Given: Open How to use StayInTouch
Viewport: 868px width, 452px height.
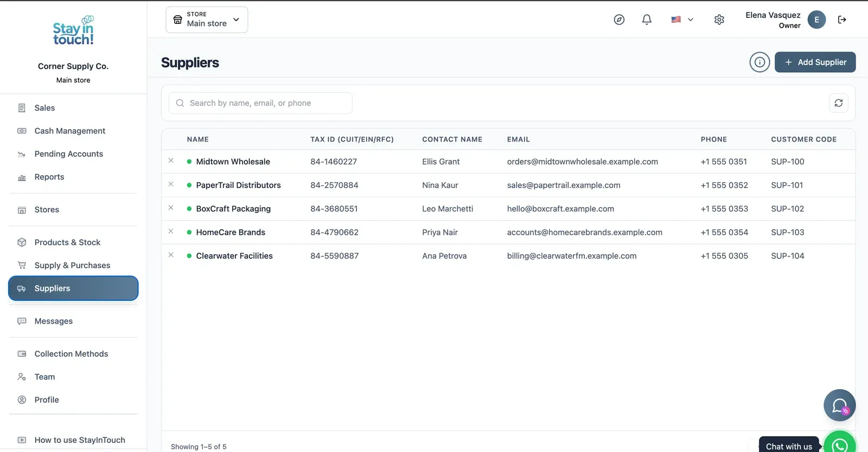Looking at the screenshot, I should click(x=73, y=440).
